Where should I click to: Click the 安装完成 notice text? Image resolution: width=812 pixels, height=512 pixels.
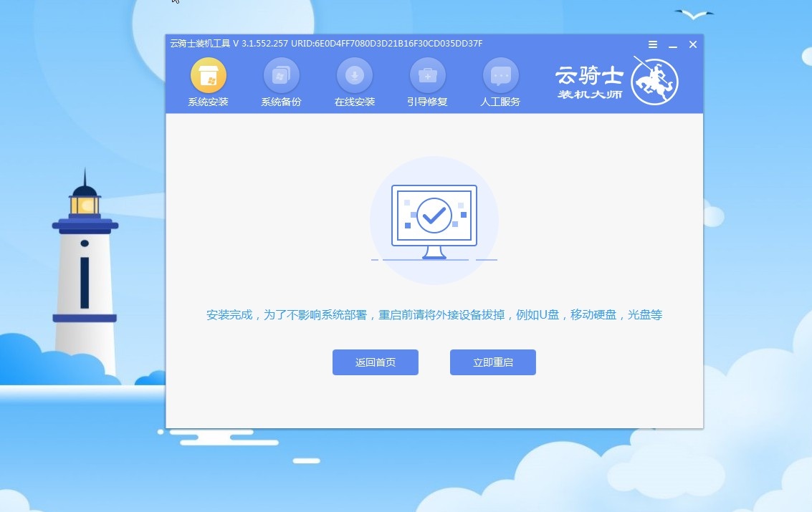[x=434, y=315]
